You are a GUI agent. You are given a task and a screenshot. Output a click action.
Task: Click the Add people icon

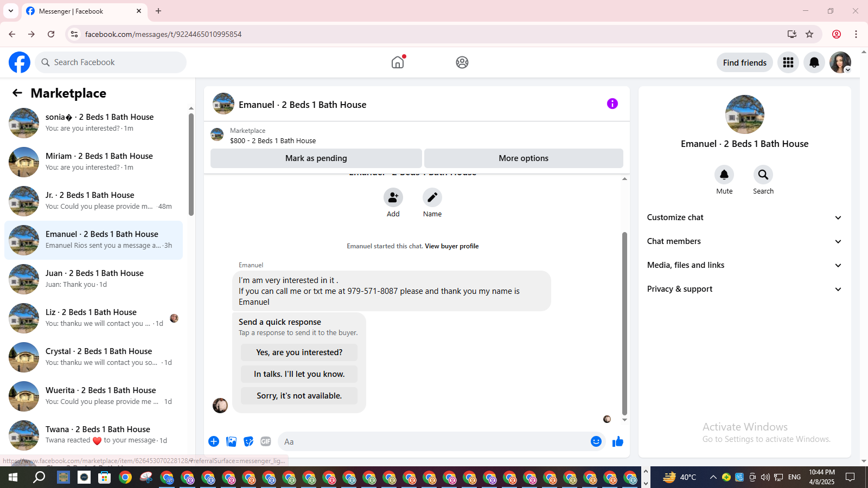click(393, 197)
